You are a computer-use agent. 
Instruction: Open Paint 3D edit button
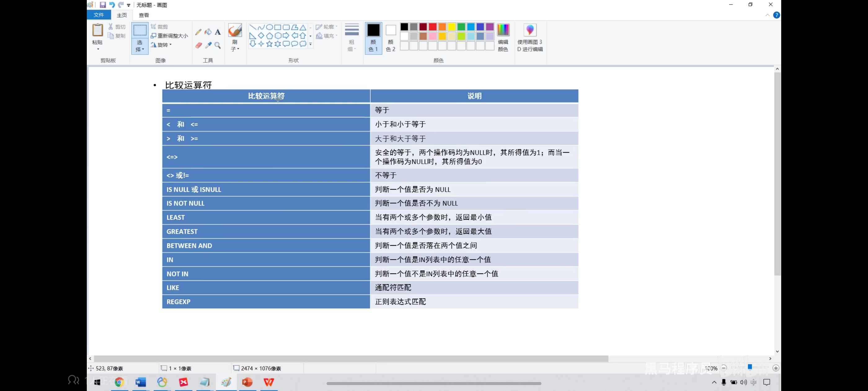click(x=530, y=38)
